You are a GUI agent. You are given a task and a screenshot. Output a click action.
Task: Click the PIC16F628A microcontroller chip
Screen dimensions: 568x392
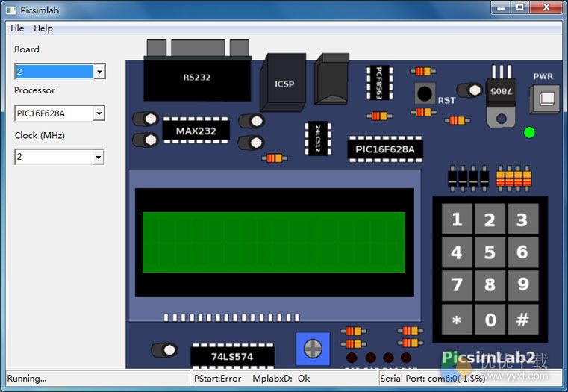click(385, 149)
